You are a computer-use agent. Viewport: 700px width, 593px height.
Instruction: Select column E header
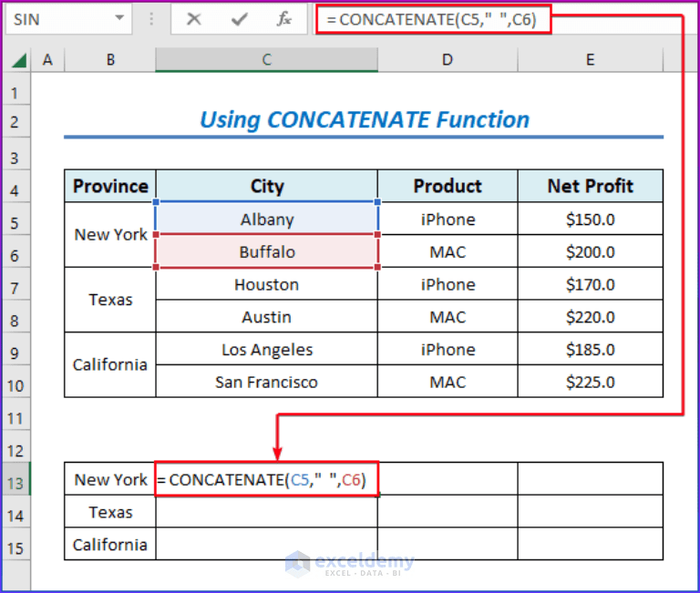point(591,60)
